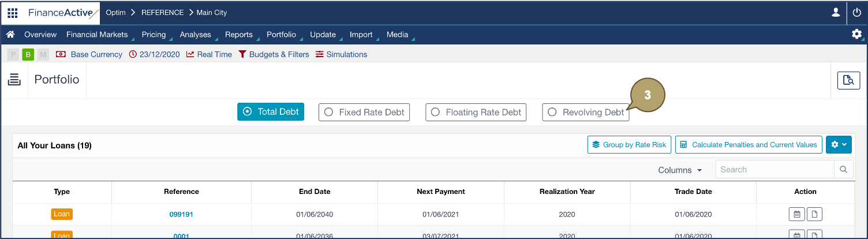Open loan reference 099191 link
Screen dimensions: 868x239
click(181, 214)
